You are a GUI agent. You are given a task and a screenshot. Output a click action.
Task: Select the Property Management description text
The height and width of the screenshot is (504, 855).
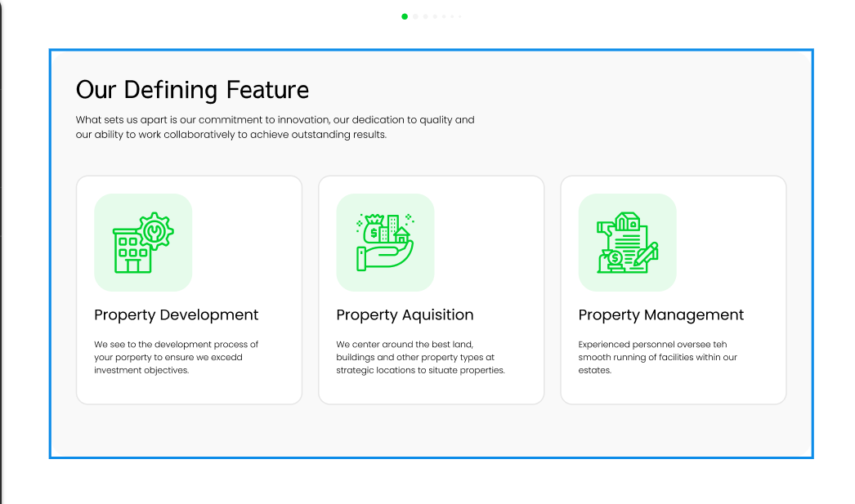657,358
